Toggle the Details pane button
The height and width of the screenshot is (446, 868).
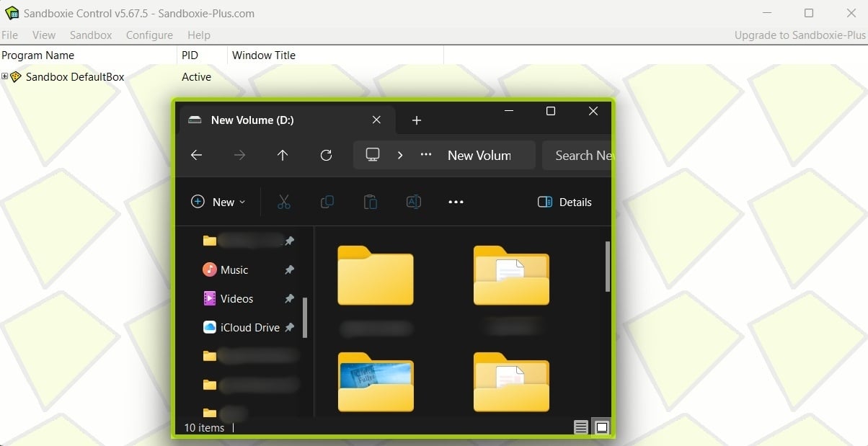[564, 202]
